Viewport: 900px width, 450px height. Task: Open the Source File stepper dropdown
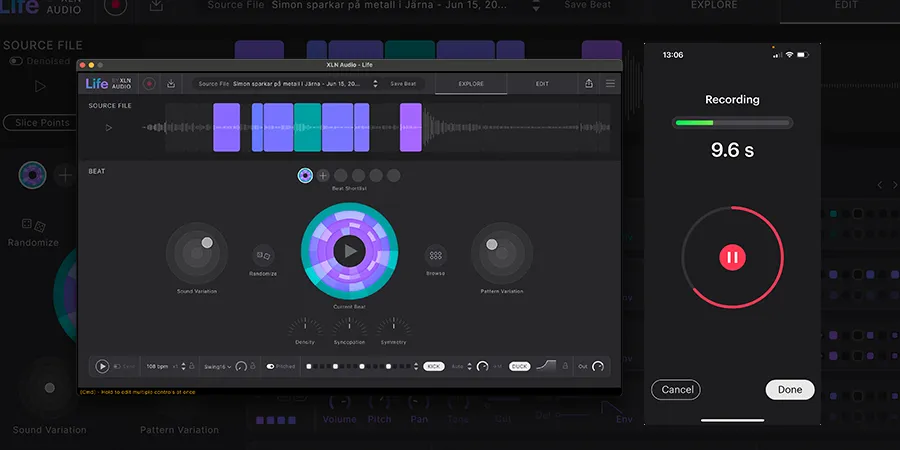coord(375,84)
